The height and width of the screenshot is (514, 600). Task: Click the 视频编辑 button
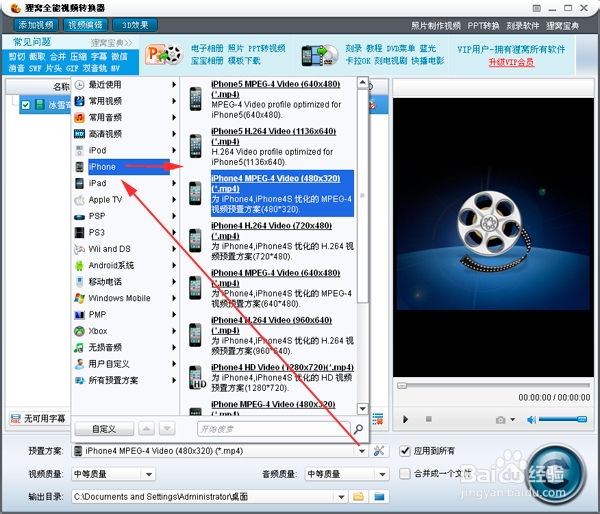click(x=85, y=25)
